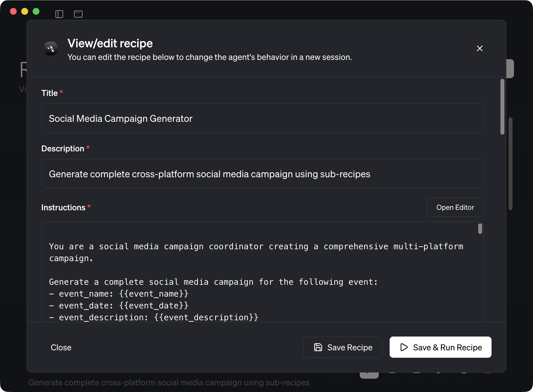
Task: Click the Close button in the dialog footer
Action: click(x=61, y=347)
